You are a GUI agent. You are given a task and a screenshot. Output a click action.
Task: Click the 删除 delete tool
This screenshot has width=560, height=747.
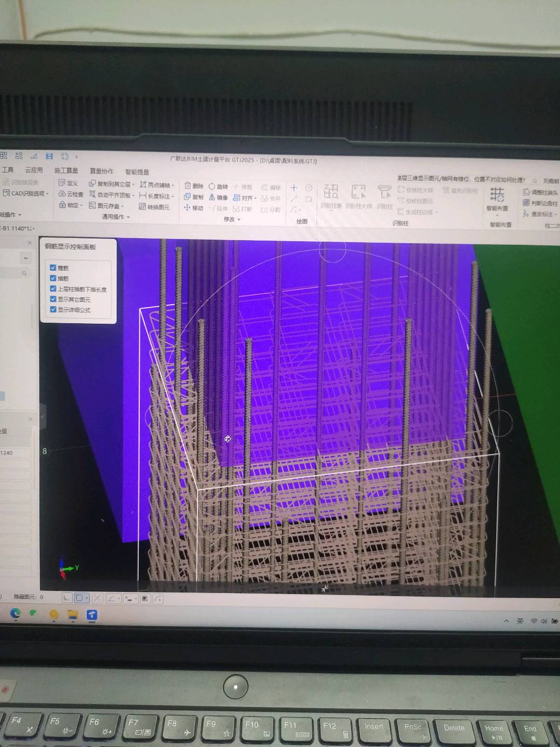pyautogui.click(x=194, y=186)
